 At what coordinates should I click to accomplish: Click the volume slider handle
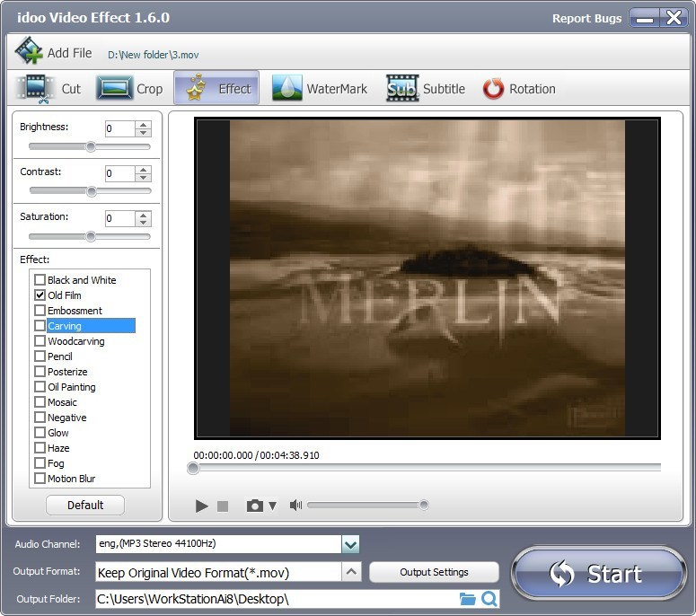click(x=424, y=505)
